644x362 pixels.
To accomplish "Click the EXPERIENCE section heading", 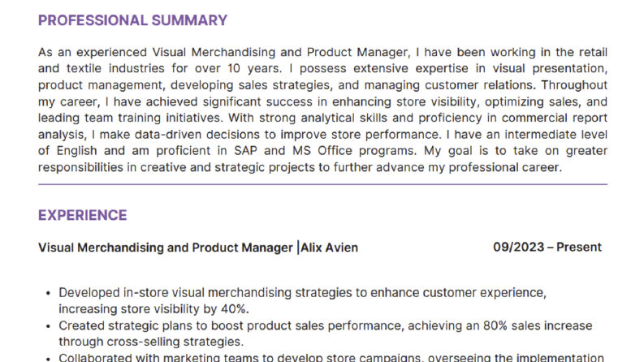I will [x=83, y=215].
